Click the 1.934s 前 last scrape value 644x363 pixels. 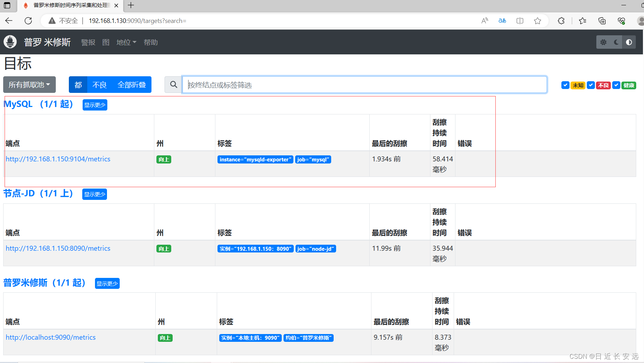pyautogui.click(x=386, y=159)
